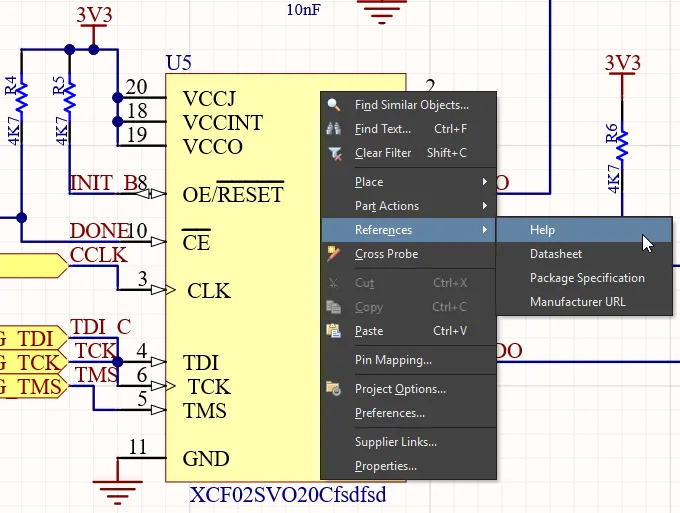Click the DONE net label

click(x=100, y=231)
